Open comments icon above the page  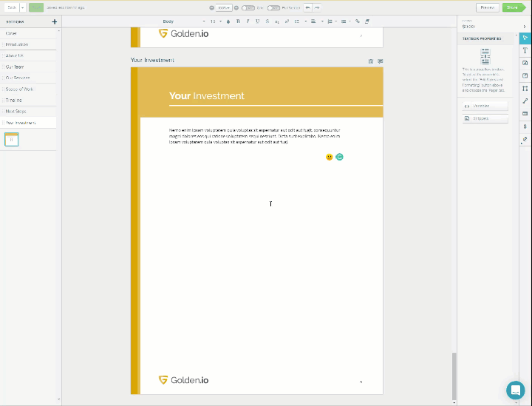[x=380, y=61]
